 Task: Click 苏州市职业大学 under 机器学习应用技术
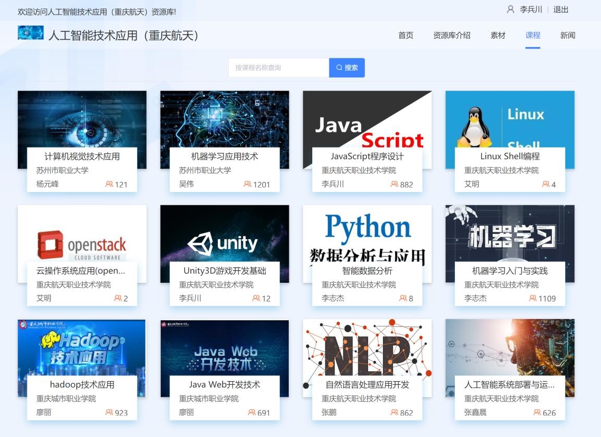coord(205,170)
